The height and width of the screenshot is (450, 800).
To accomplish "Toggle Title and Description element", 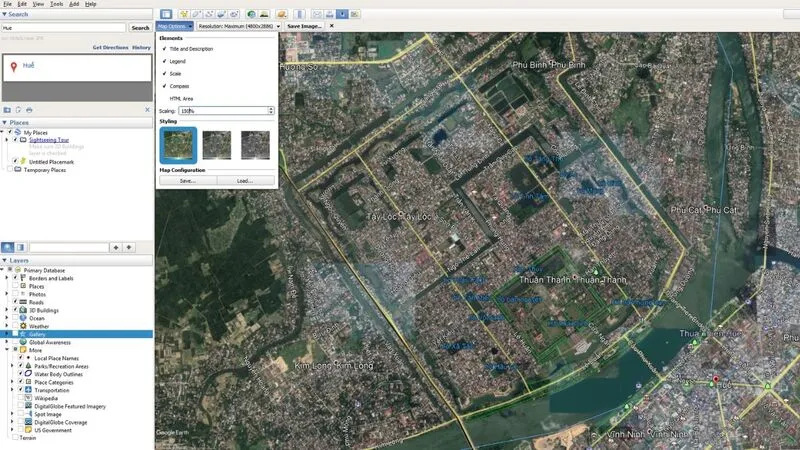I will (187, 49).
